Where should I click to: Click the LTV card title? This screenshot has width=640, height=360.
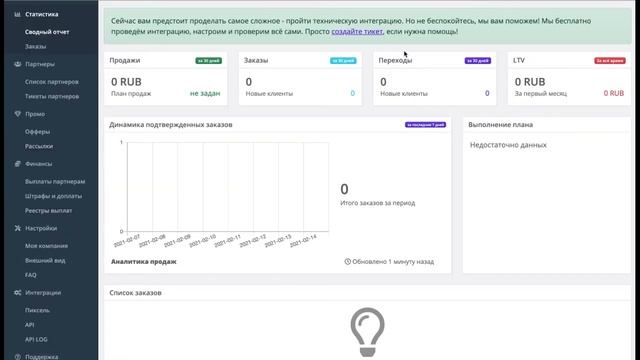pos(519,60)
